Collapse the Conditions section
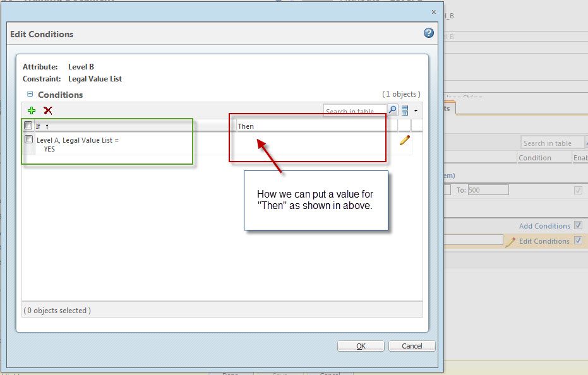This screenshot has width=588, height=375. 30,94
